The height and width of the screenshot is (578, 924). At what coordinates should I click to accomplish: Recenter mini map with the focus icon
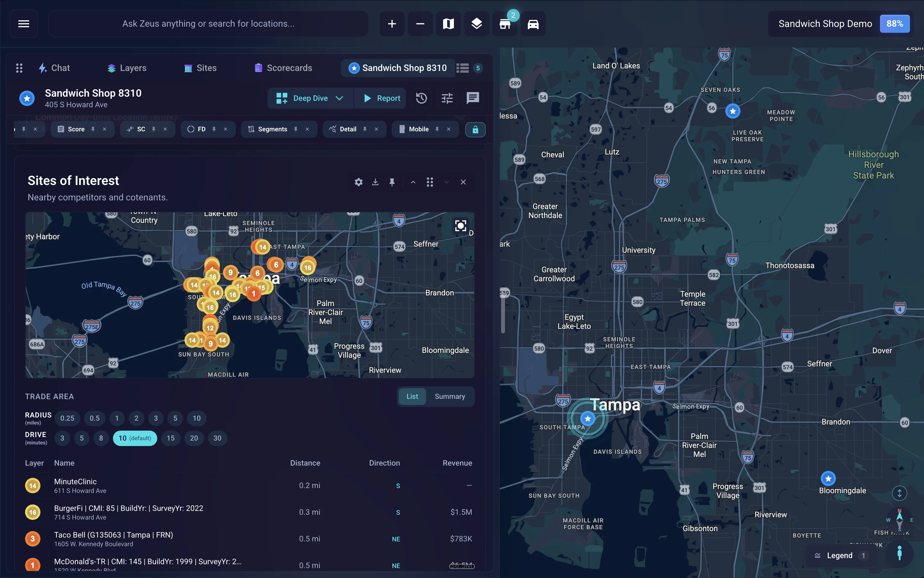point(460,225)
